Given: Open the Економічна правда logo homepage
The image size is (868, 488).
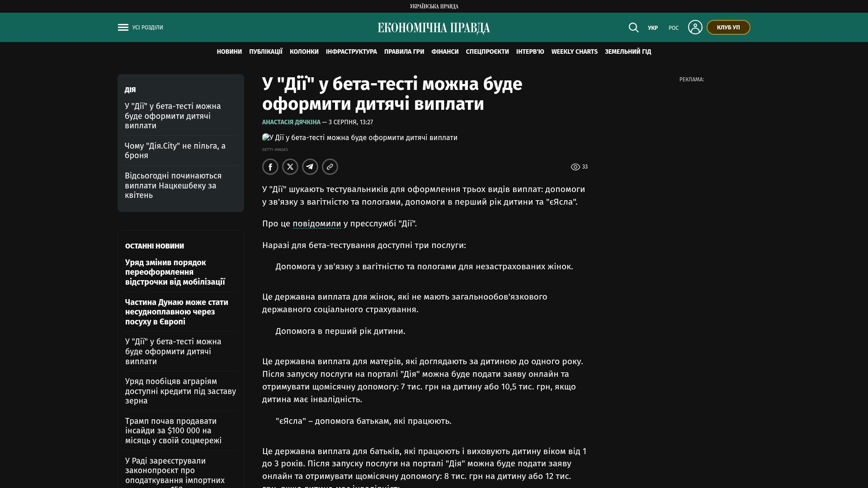Looking at the screenshot, I should pos(434,28).
